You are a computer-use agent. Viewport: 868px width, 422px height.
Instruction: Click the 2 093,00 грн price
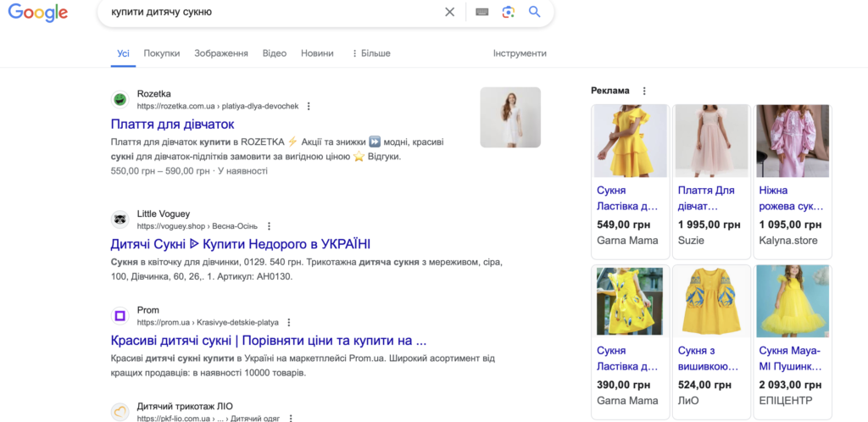pyautogui.click(x=790, y=385)
